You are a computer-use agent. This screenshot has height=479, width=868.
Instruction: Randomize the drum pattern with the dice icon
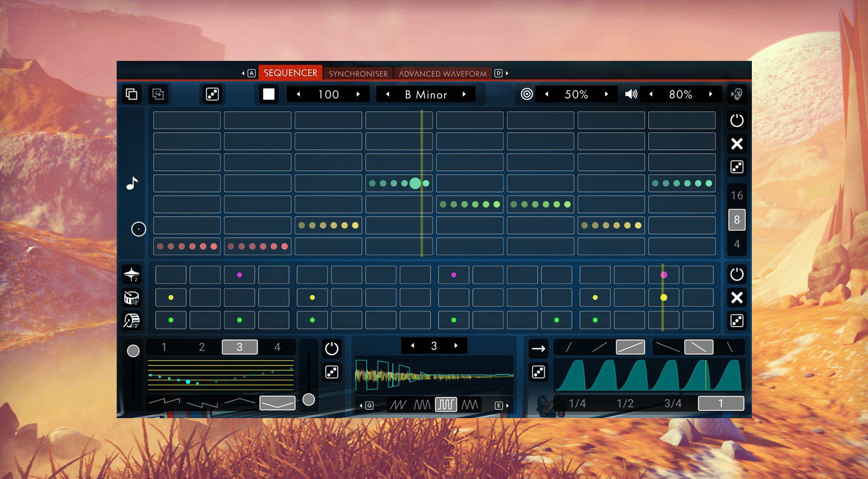click(737, 321)
